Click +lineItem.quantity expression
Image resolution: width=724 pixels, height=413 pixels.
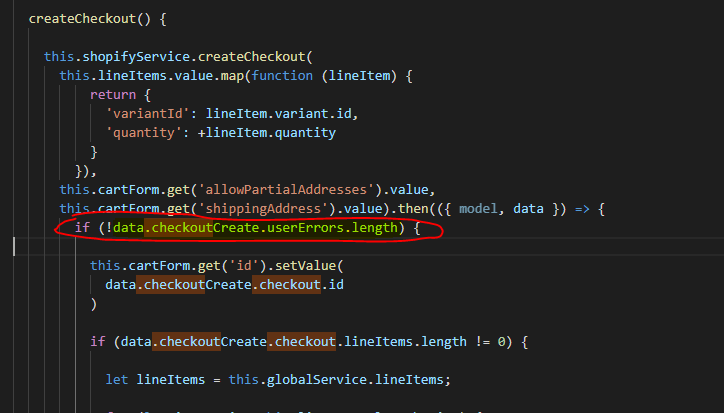point(267,133)
